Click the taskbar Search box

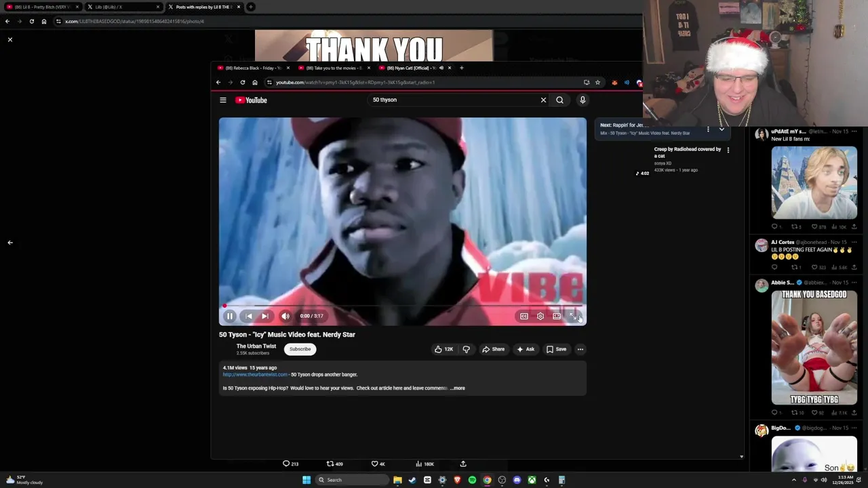tap(351, 480)
